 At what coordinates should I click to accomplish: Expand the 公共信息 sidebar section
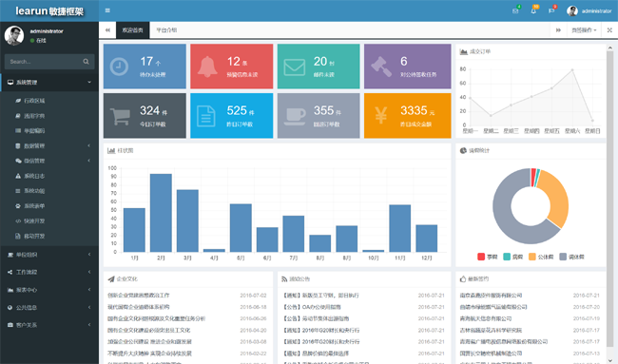(x=49, y=308)
